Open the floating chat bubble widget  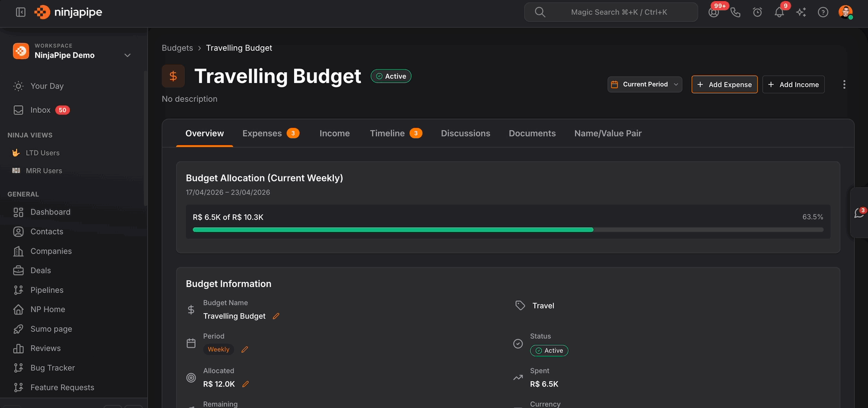point(859,213)
